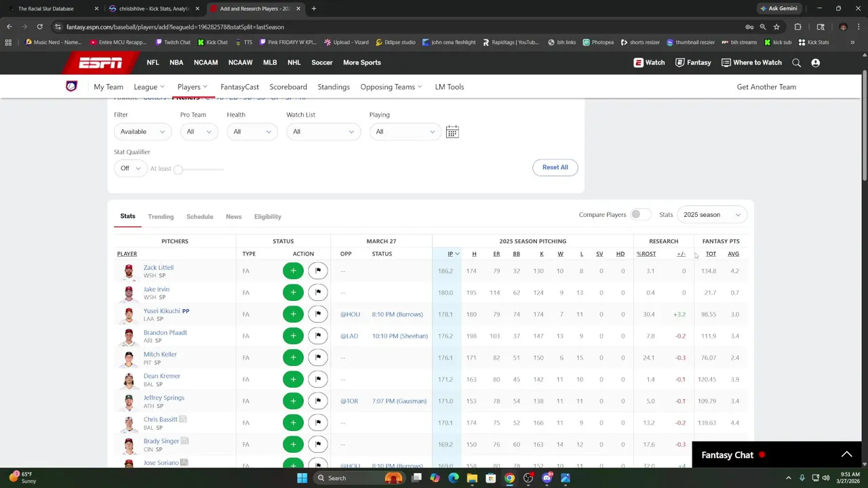868x488 pixels.
Task: Open the Pro Team dropdown
Action: (199, 131)
